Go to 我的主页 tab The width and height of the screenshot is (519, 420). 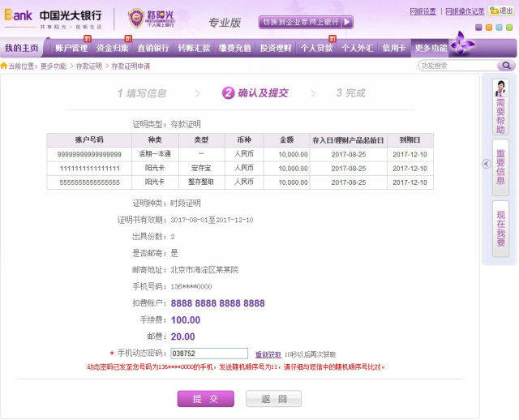pos(22,48)
